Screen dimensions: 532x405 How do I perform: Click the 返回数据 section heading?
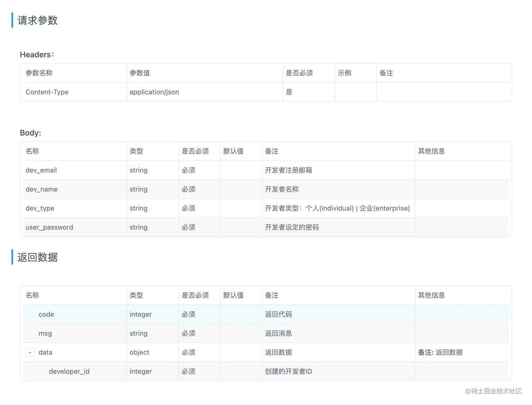[x=38, y=257]
